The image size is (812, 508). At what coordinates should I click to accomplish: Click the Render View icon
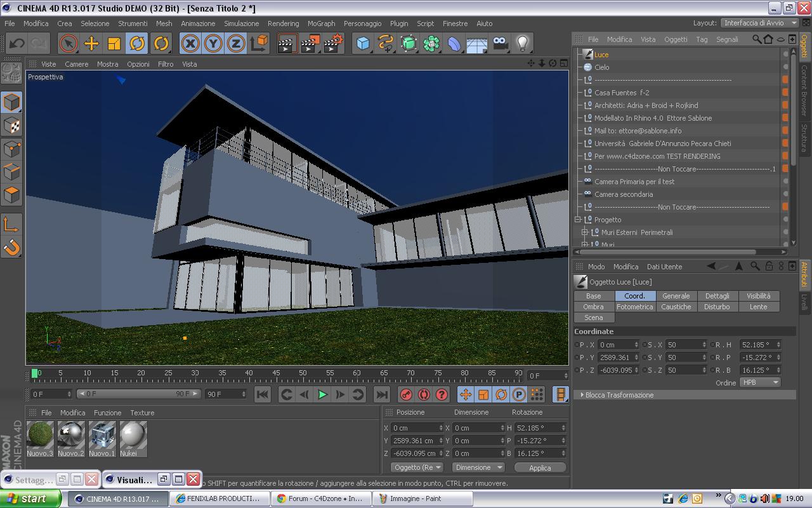tap(287, 43)
